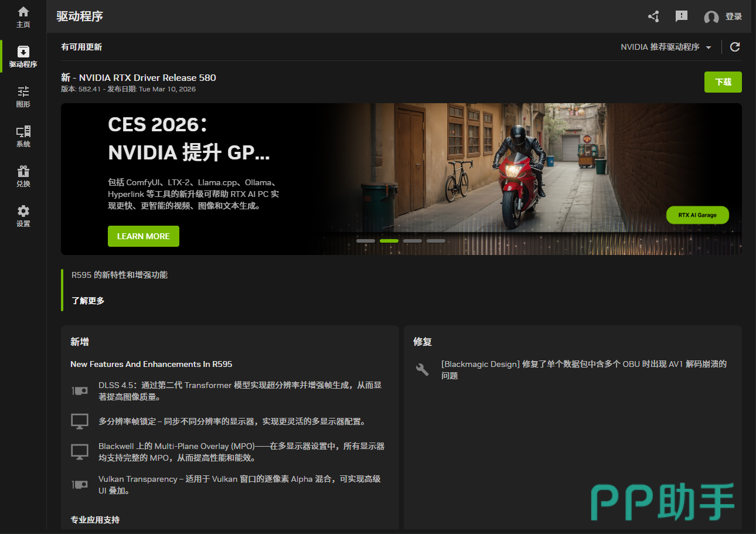Open the feedback notification icon

tap(681, 16)
